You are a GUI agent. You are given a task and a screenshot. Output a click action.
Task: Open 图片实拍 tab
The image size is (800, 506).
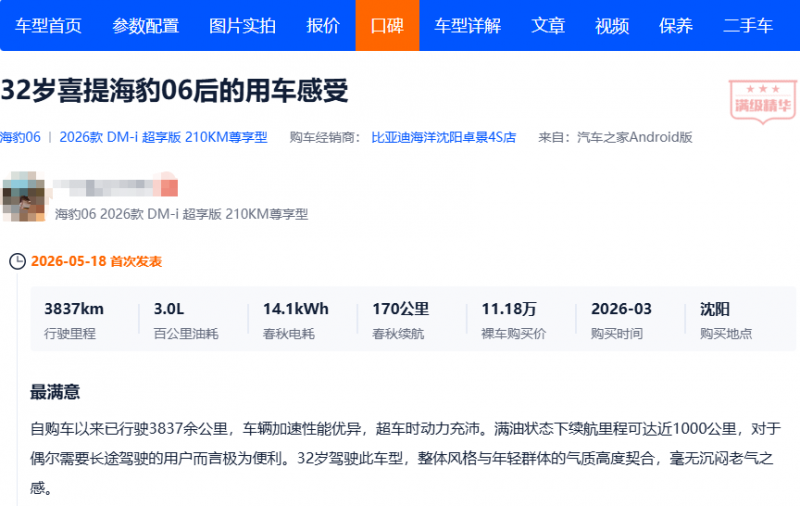point(242,26)
